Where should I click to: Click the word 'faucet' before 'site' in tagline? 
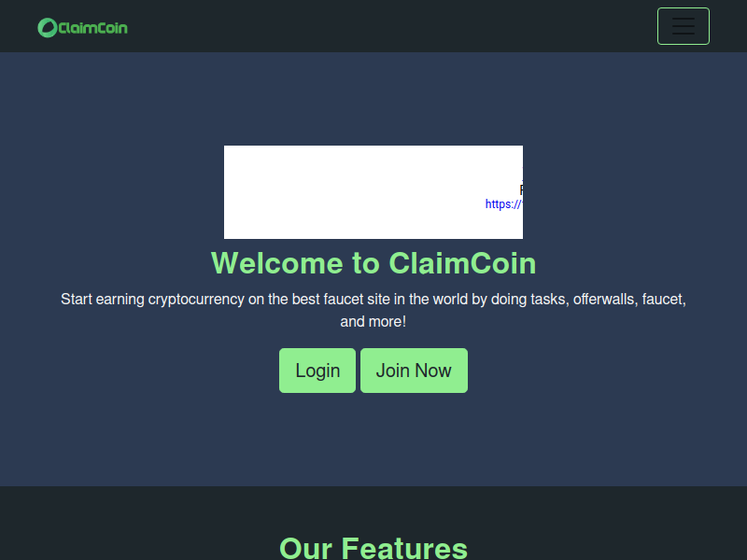pyautogui.click(x=342, y=299)
